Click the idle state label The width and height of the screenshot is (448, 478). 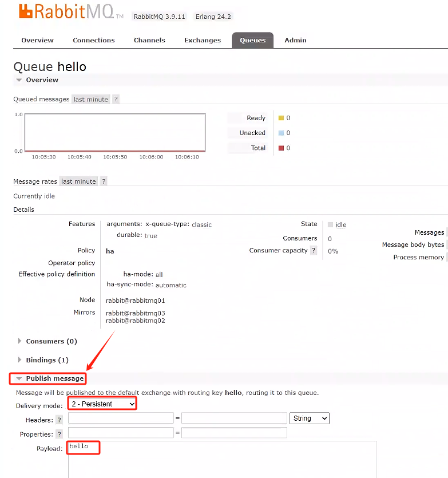point(341,224)
